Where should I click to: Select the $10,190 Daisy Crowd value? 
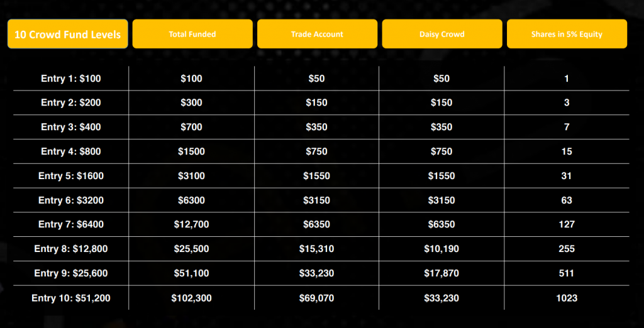pos(441,249)
